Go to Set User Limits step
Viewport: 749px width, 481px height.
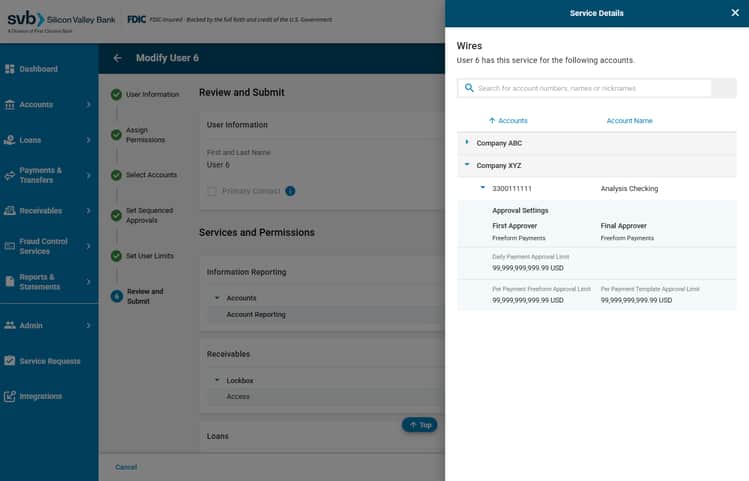[150, 256]
